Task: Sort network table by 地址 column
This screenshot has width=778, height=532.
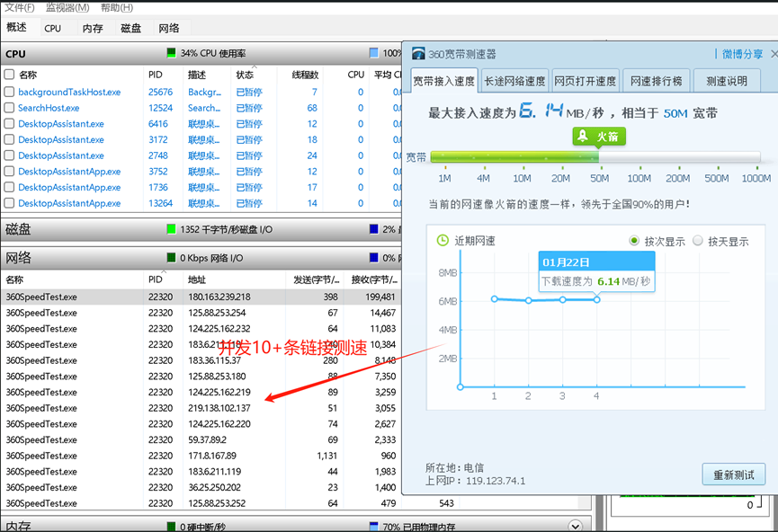Action: click(197, 279)
